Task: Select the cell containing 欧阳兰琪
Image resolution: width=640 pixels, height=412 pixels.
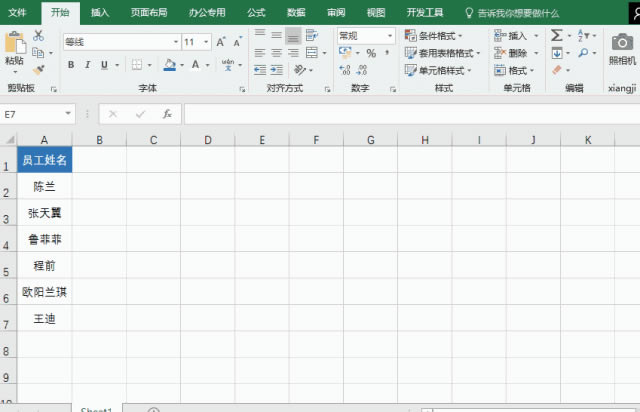Action: tap(45, 292)
